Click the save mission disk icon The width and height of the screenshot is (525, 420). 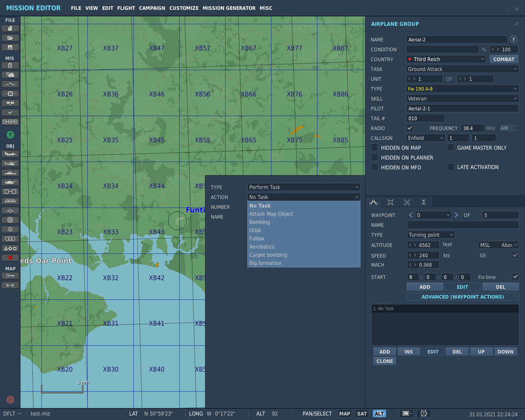click(10, 47)
